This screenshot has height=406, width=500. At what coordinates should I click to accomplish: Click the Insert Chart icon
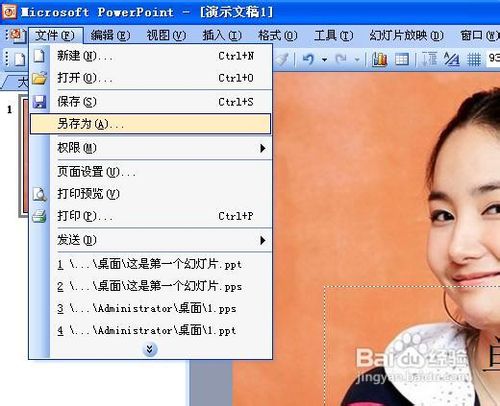(379, 60)
